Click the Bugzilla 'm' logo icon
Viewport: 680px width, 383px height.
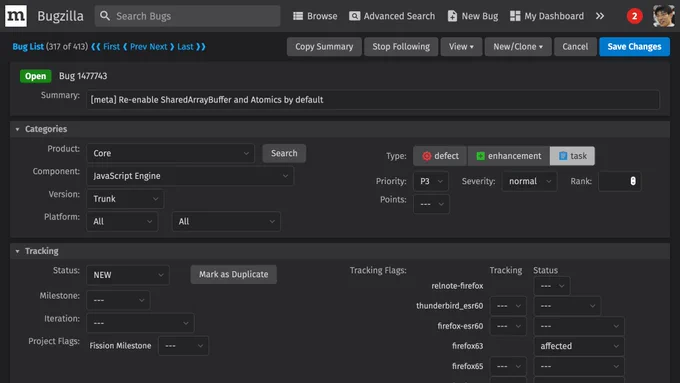[16, 16]
